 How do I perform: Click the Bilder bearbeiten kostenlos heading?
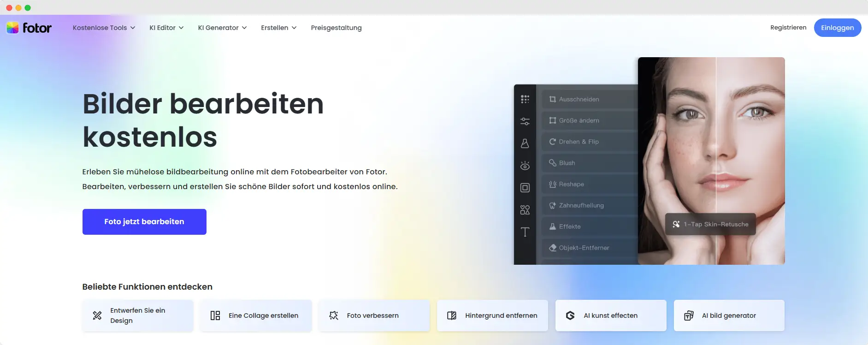pos(203,120)
